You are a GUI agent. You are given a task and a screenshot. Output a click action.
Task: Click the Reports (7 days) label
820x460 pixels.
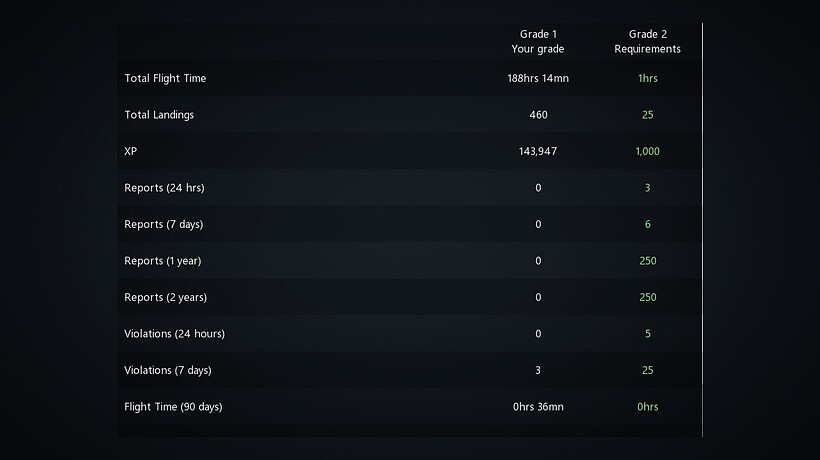tap(163, 224)
